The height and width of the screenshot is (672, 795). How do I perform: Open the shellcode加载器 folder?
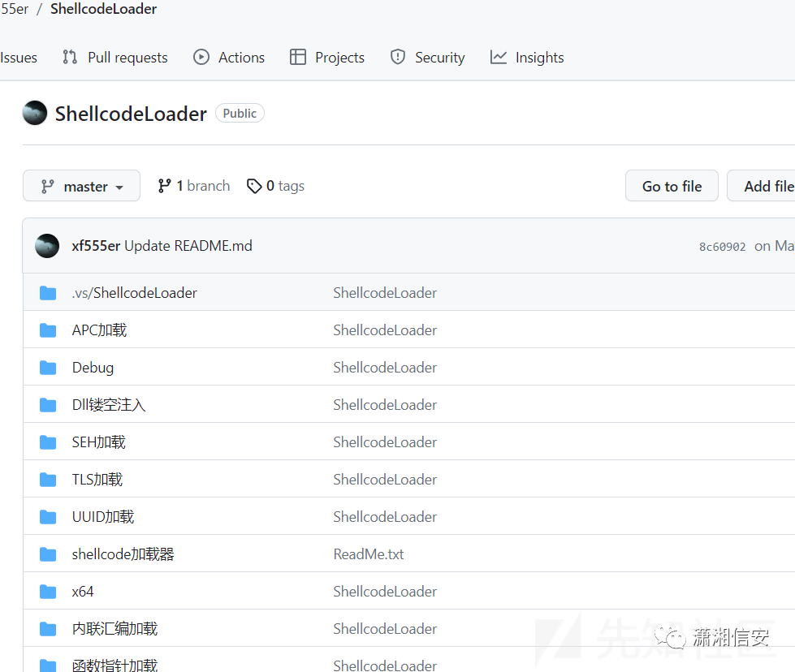click(123, 554)
